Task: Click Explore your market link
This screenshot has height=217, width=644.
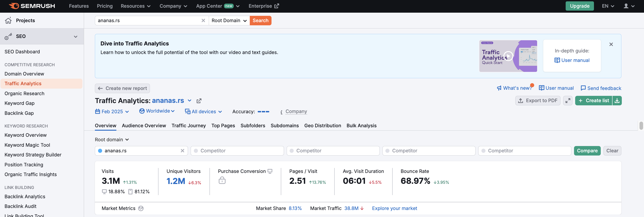Action: (394, 208)
